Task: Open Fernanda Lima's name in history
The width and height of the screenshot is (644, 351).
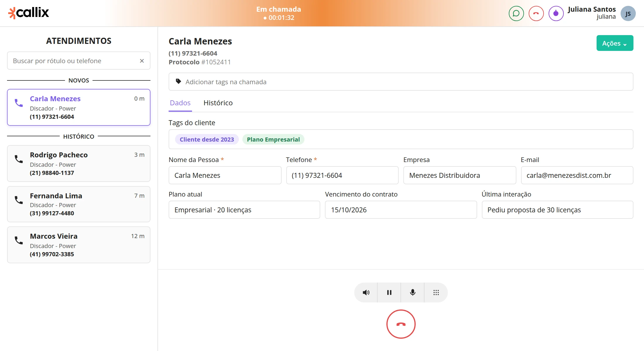Action: pos(56,196)
